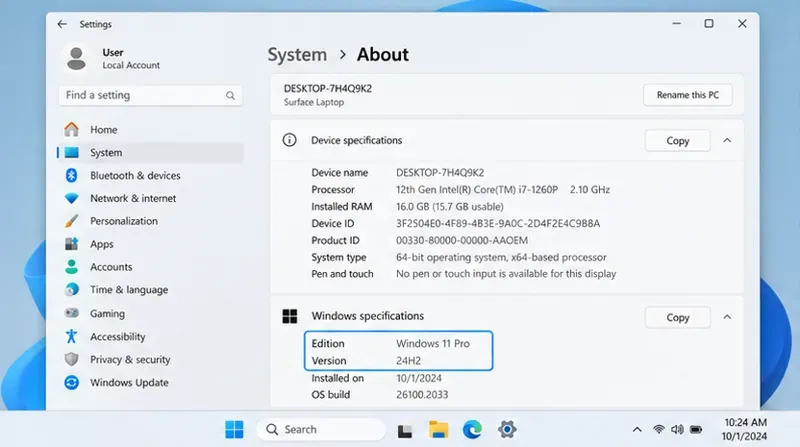The width and height of the screenshot is (800, 447).
Task: Click the Device specifications info icon
Action: pyautogui.click(x=289, y=140)
